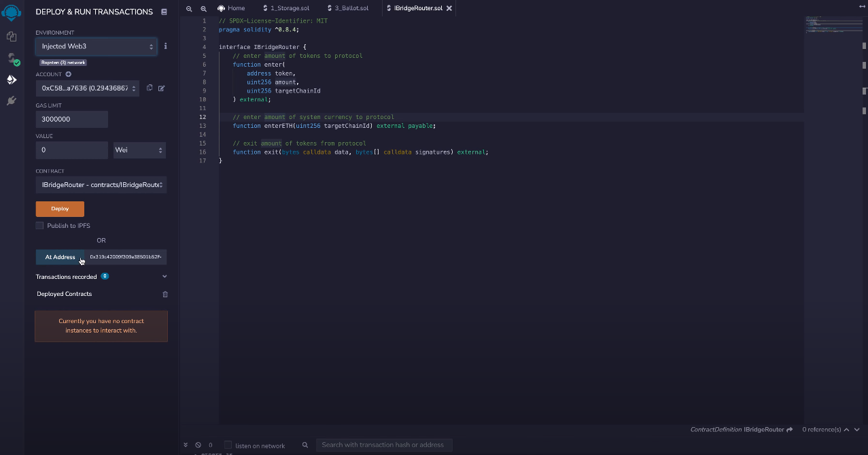This screenshot has width=868, height=455.
Task: Open the File Explorer sidebar icon
Action: [11, 36]
